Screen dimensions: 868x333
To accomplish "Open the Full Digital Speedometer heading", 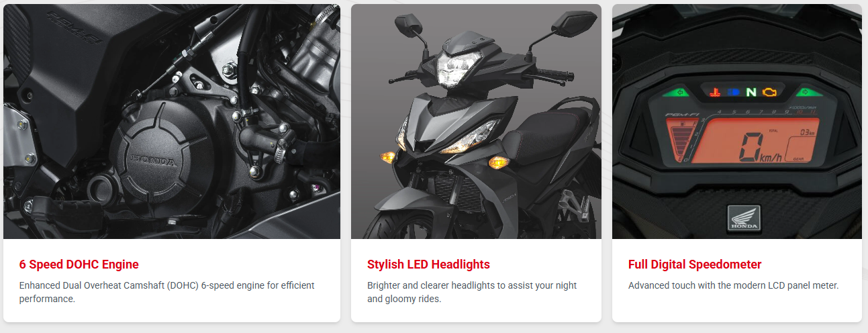I will tap(695, 265).
